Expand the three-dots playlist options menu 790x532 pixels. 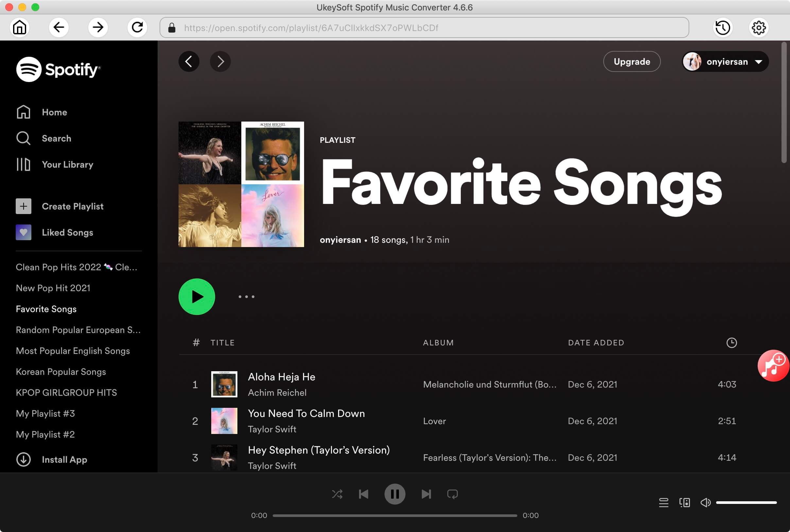pos(245,296)
